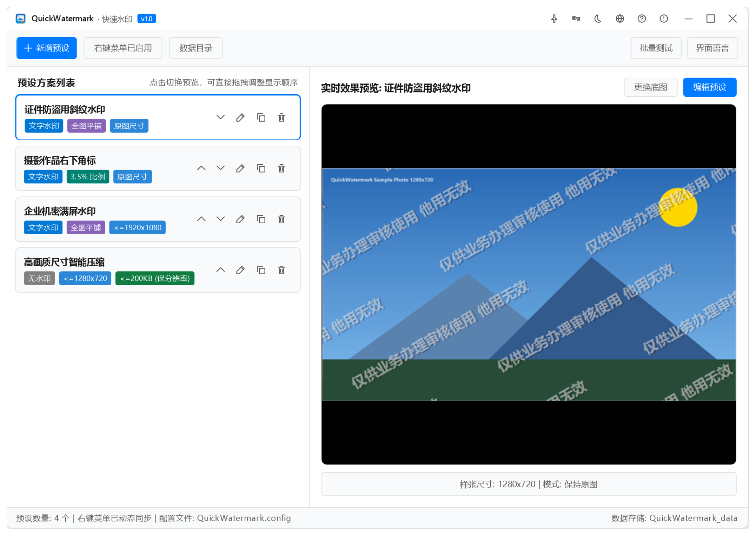Delete the 企业机密满屏水印 preset
The width and height of the screenshot is (756, 536).
[x=281, y=219]
